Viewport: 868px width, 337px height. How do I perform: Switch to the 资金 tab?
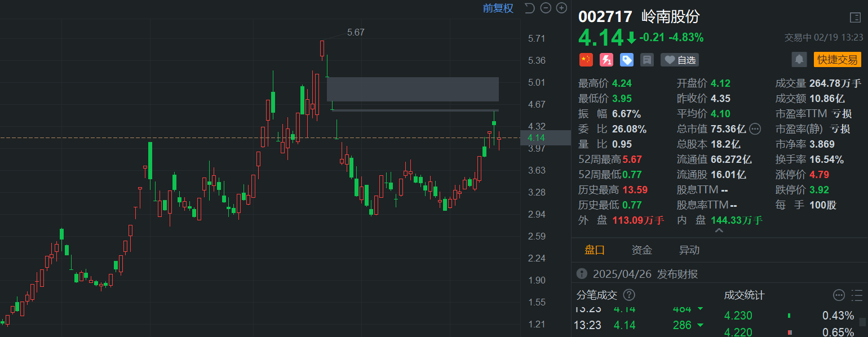642,250
